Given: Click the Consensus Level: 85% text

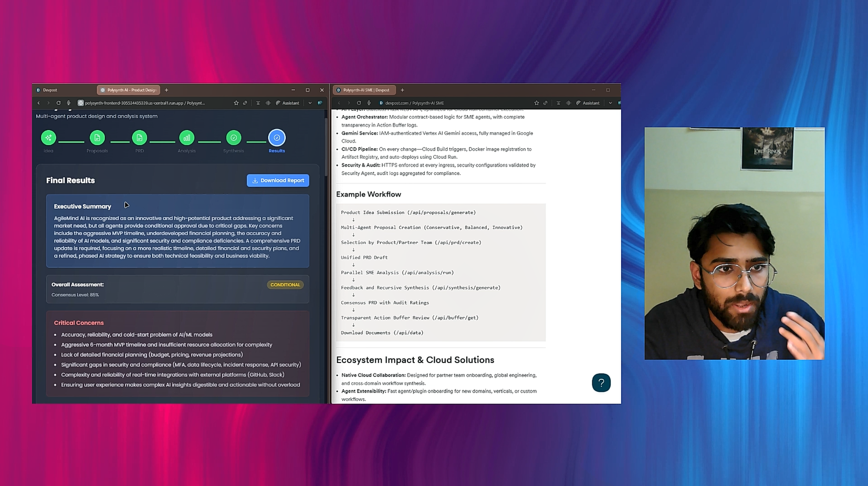Looking at the screenshot, I should [x=75, y=295].
